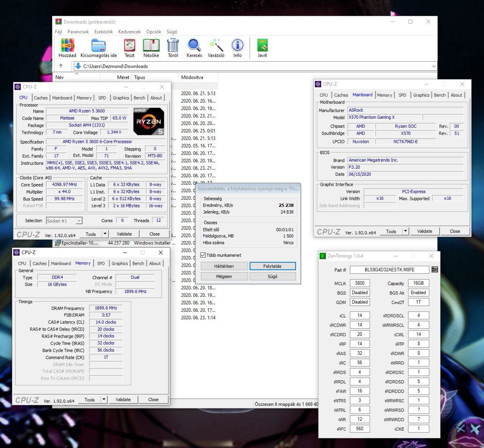Click the ZenTimings screenshot camera icon

[x=434, y=269]
